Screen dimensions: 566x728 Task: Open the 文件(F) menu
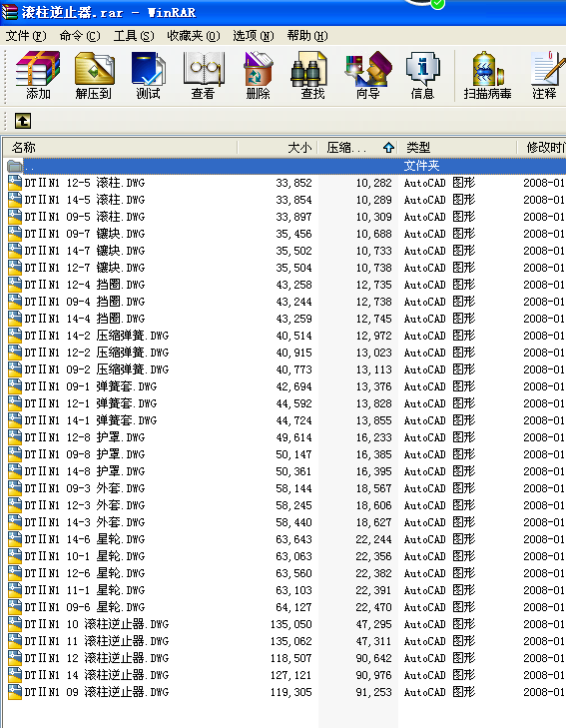(26, 36)
